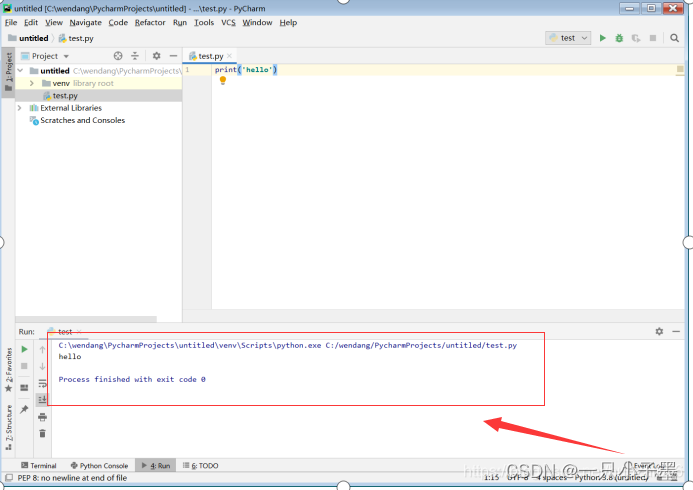Hide the Project panel with the minus icon
The width and height of the screenshot is (693, 490).
point(173,56)
